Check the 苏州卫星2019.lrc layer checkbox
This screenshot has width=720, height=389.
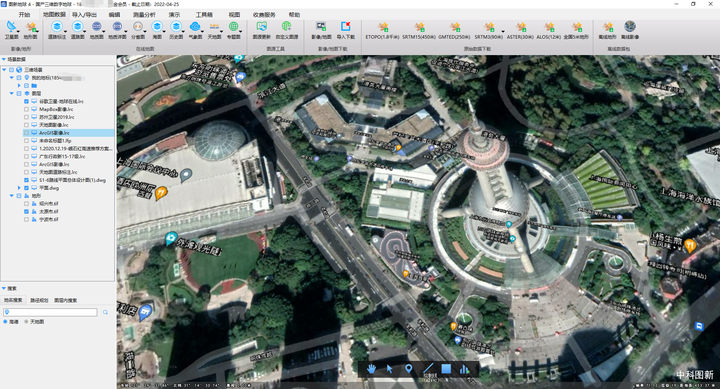(26, 117)
